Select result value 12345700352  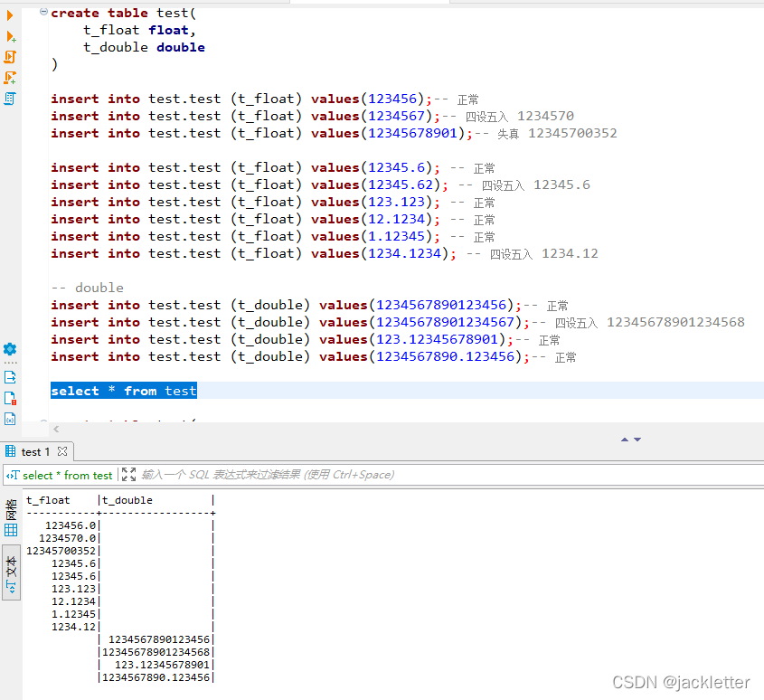point(61,551)
